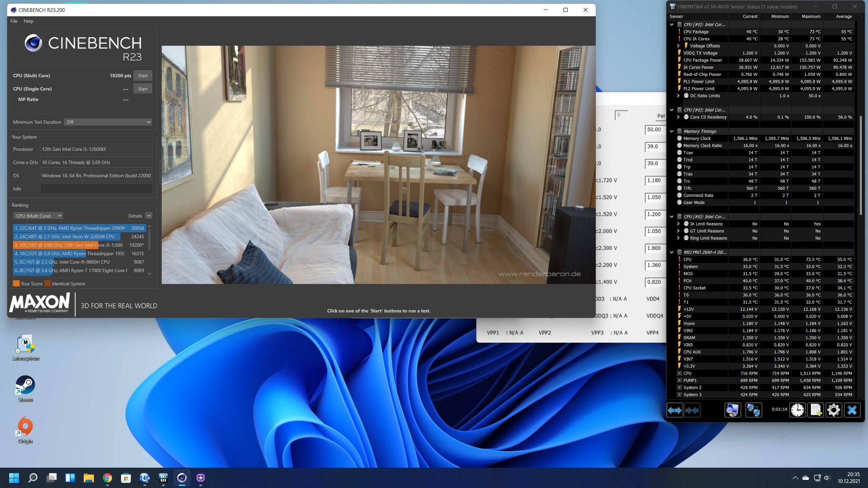Collapse the MSI PRO Z690-A sensor group
This screenshot has width=868, height=488.
tap(672, 252)
